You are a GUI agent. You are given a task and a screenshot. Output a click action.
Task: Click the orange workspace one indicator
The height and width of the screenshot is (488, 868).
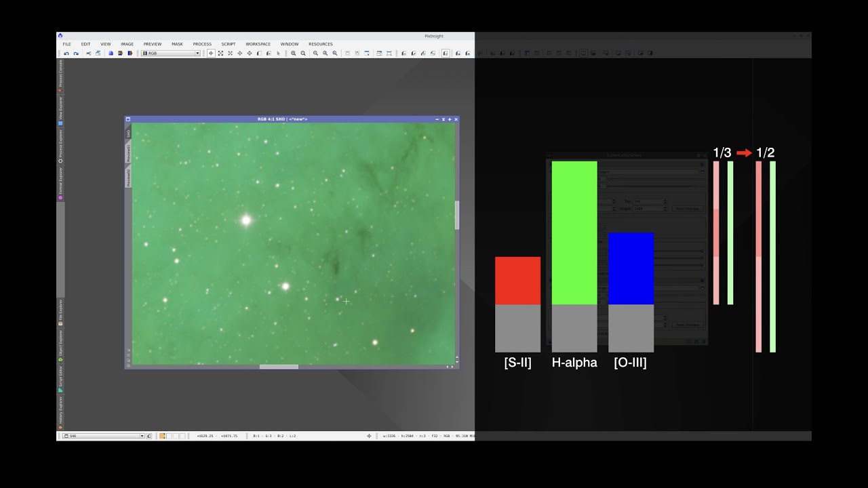tap(162, 436)
